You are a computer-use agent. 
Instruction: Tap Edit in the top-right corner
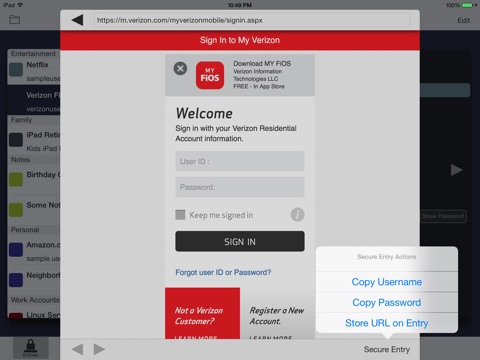(463, 20)
